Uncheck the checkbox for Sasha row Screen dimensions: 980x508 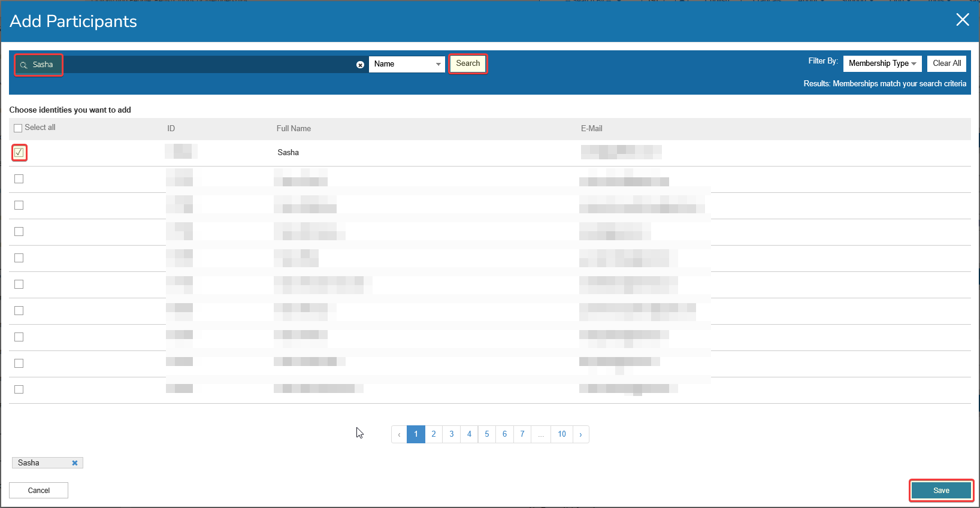coord(19,153)
